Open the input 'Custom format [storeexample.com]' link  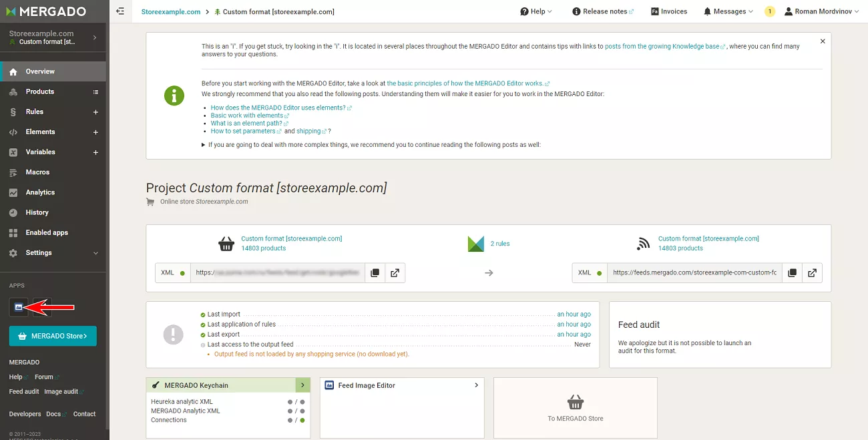coord(292,238)
